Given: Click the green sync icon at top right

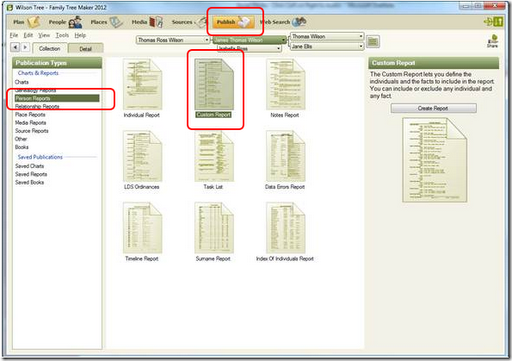Looking at the screenshot, I should (494, 22).
